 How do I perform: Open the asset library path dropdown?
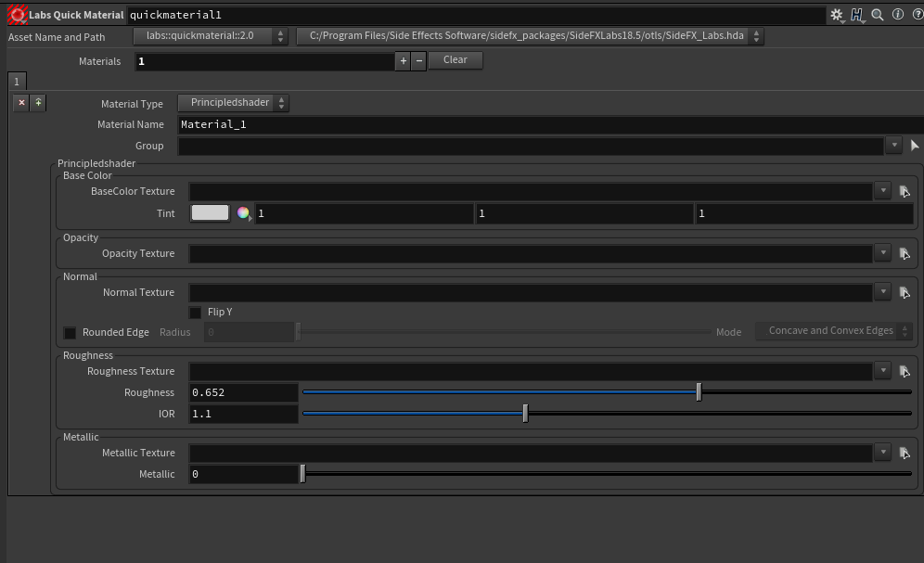coord(531,36)
